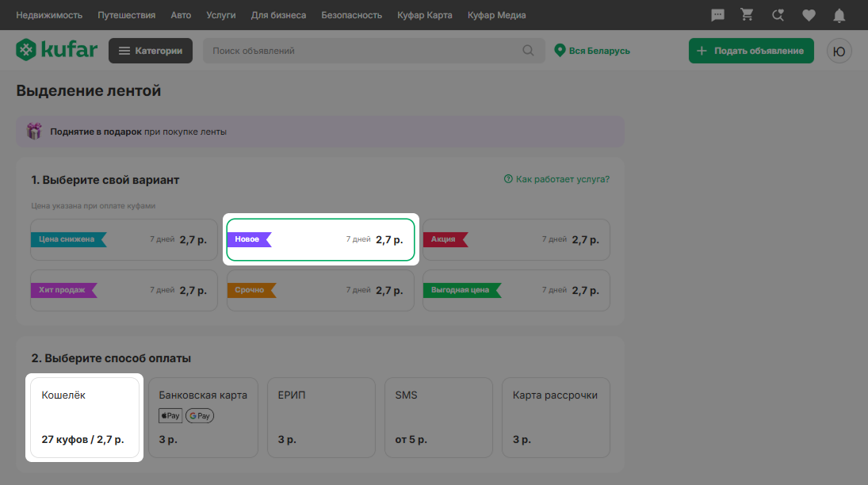Open the user profile avatar
This screenshot has width=868, height=485.
(x=839, y=51)
